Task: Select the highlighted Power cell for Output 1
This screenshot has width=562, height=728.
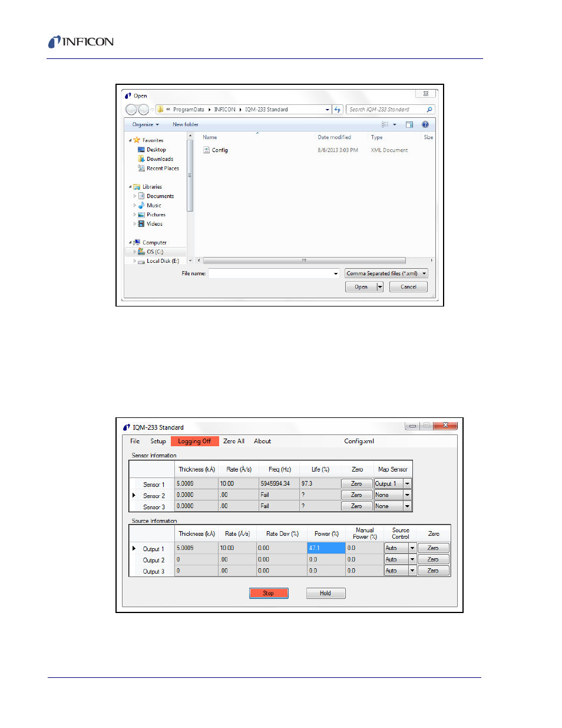Action: point(326,548)
